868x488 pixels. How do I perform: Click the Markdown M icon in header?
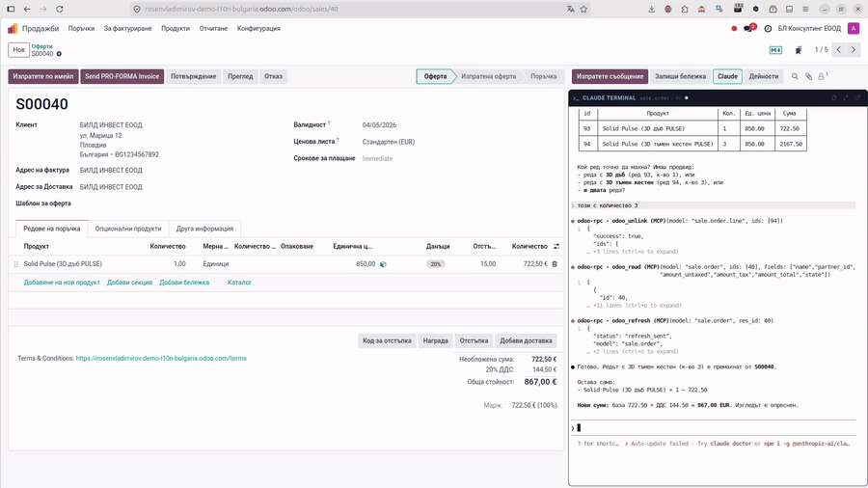click(775, 50)
